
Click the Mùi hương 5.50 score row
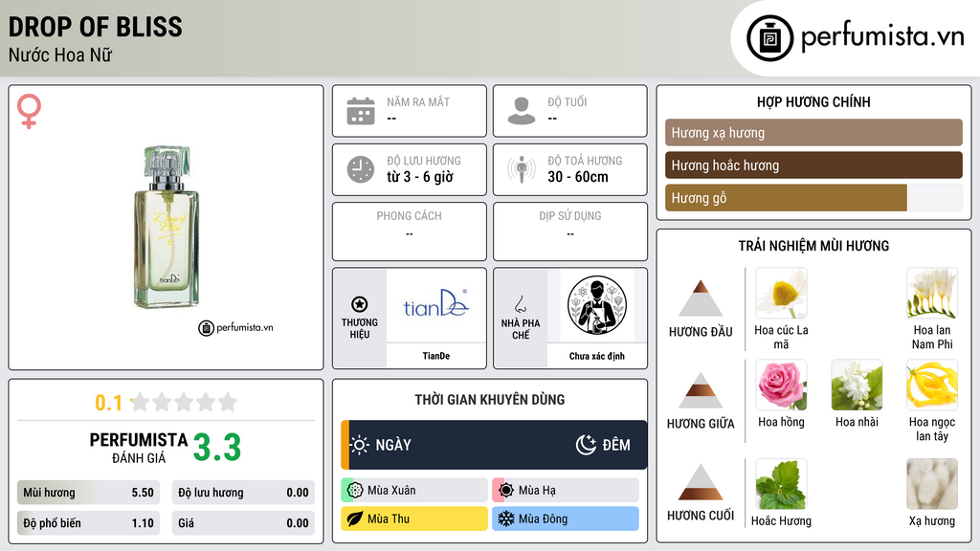[x=88, y=493]
